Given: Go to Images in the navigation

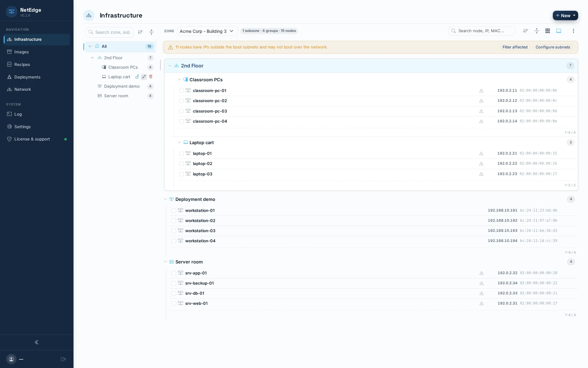Looking at the screenshot, I should click(37, 52).
